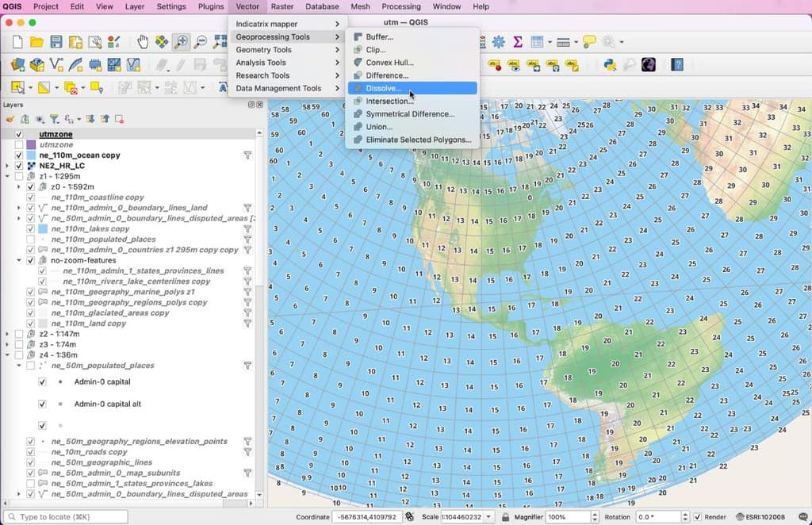Click the New SpatiaLite Layer feather icon

[75, 65]
